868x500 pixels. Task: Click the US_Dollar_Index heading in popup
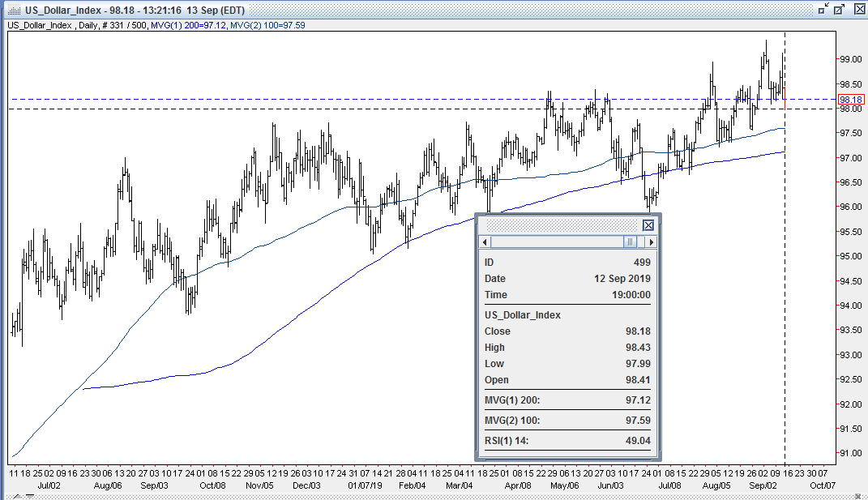523,315
